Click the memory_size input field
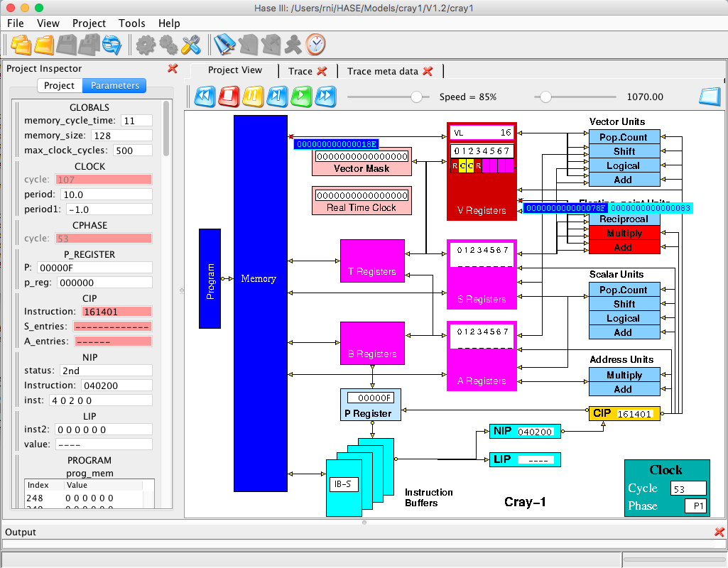728x568 pixels. [x=121, y=136]
